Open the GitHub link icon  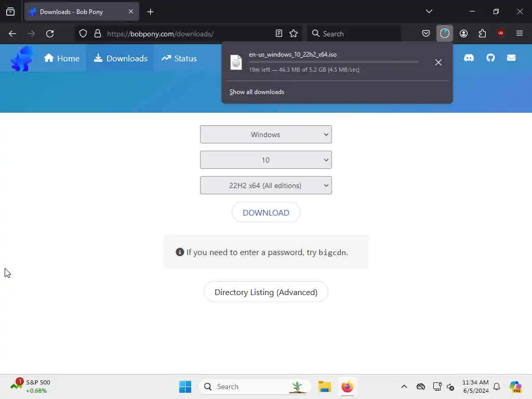tap(490, 58)
